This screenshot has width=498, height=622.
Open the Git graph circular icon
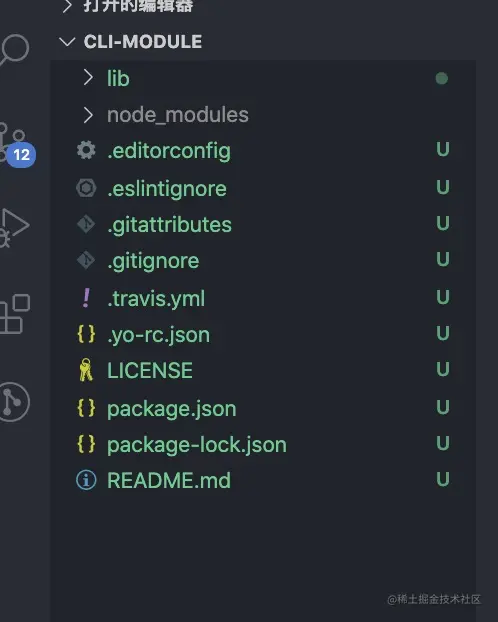(14, 402)
